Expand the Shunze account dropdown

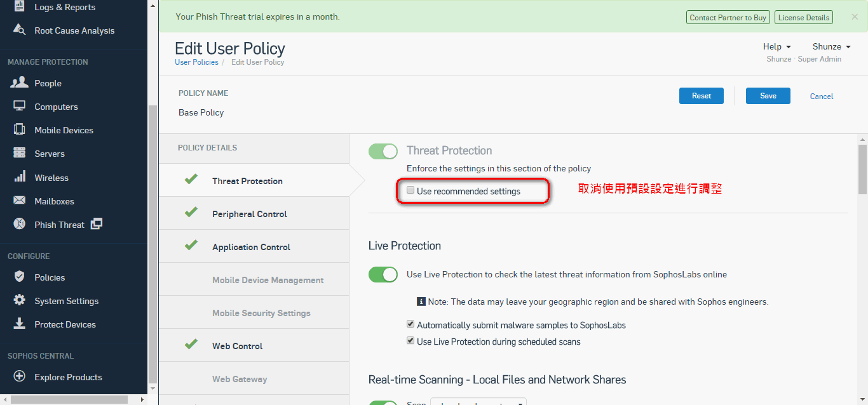tap(831, 46)
